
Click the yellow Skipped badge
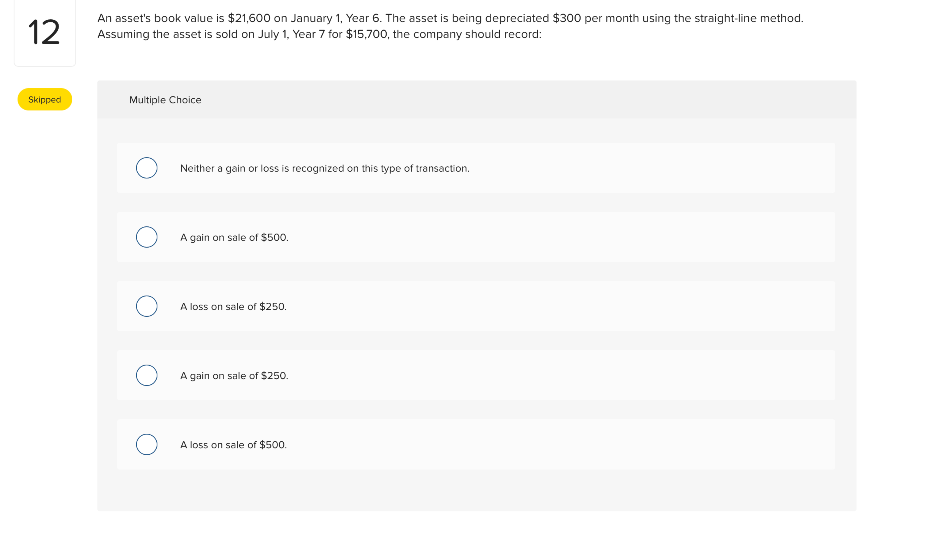click(44, 99)
